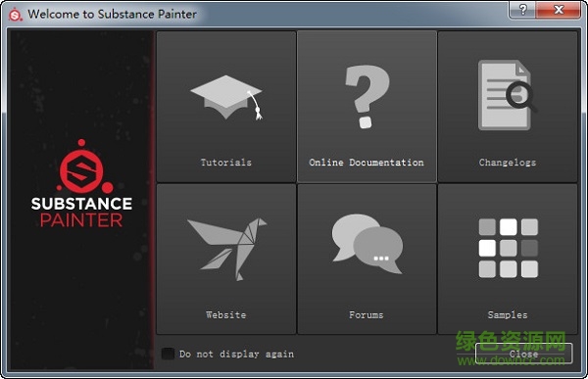Click the Substance Painter logo in sidebar
588x379 pixels.
(x=81, y=184)
